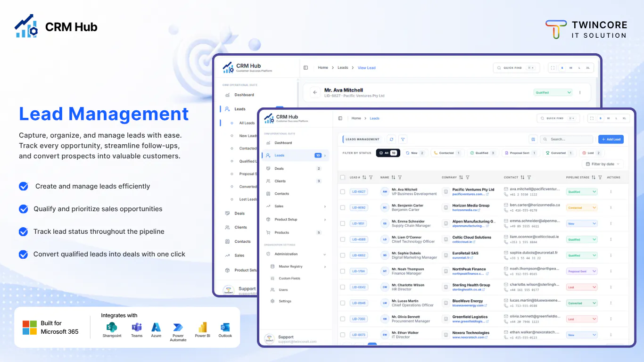Expand Sales menu in front sidebar
The height and width of the screenshot is (362, 644).
tap(325, 206)
